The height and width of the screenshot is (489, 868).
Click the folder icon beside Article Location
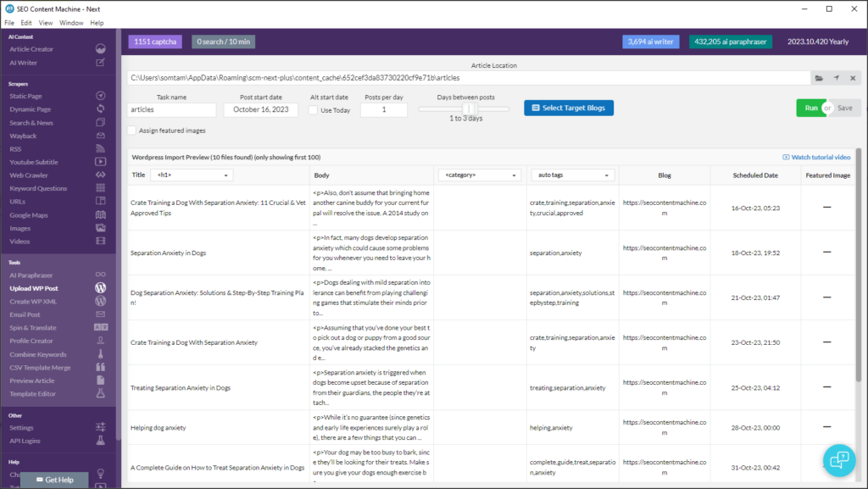[x=818, y=77]
